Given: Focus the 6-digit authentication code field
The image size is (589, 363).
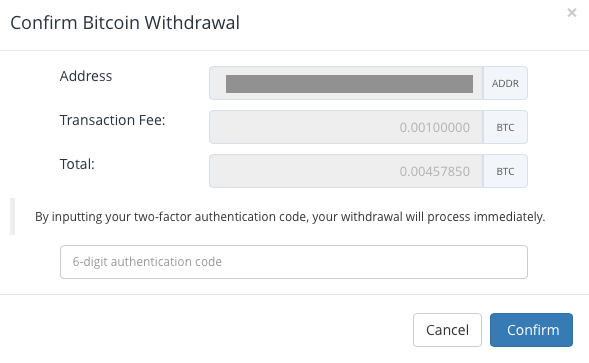Looking at the screenshot, I should coord(294,262).
